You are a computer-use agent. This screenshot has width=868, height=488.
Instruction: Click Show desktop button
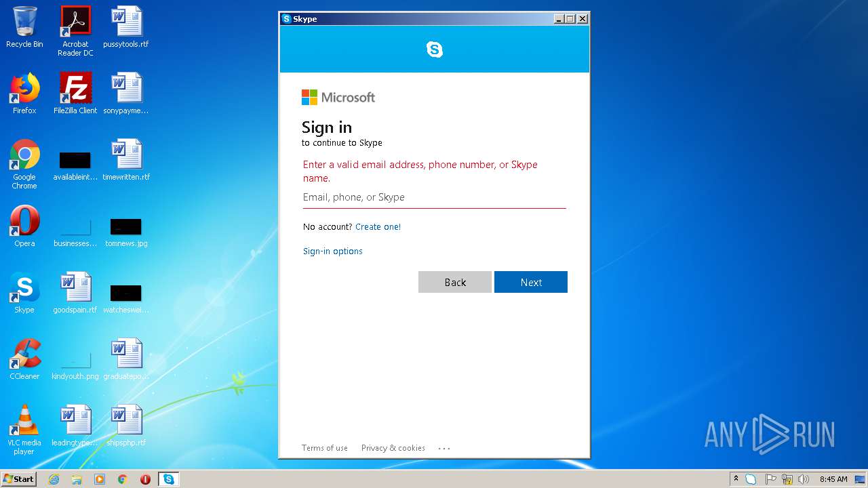(x=861, y=479)
